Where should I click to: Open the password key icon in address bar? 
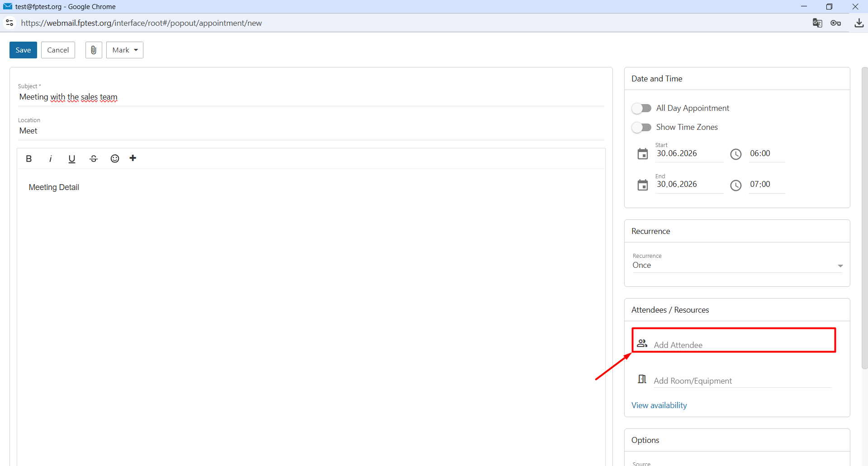(x=836, y=23)
